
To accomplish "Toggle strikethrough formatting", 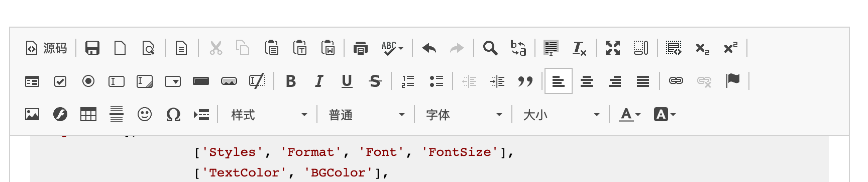I will tap(375, 81).
